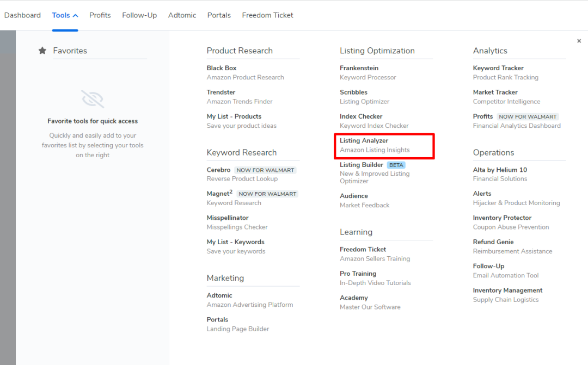Go to the Follow-Up menu item
Image resolution: width=588 pixels, height=365 pixels.
tap(139, 15)
